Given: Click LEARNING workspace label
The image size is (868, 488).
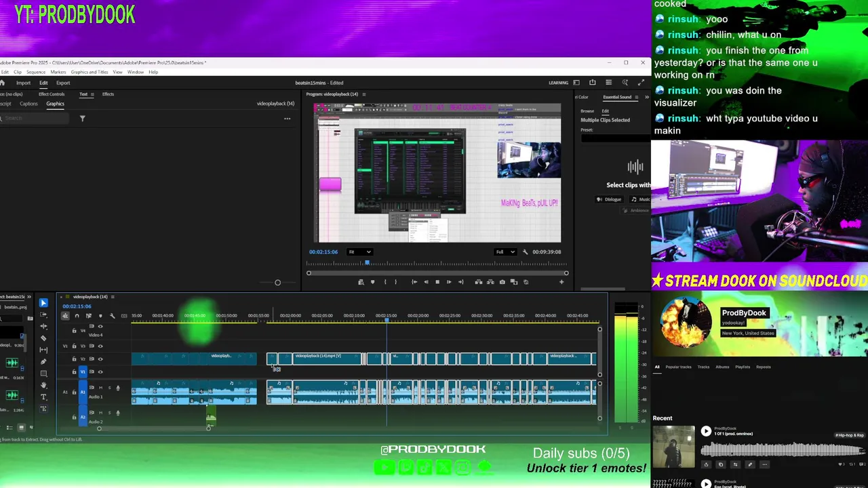Looking at the screenshot, I should 558,83.
